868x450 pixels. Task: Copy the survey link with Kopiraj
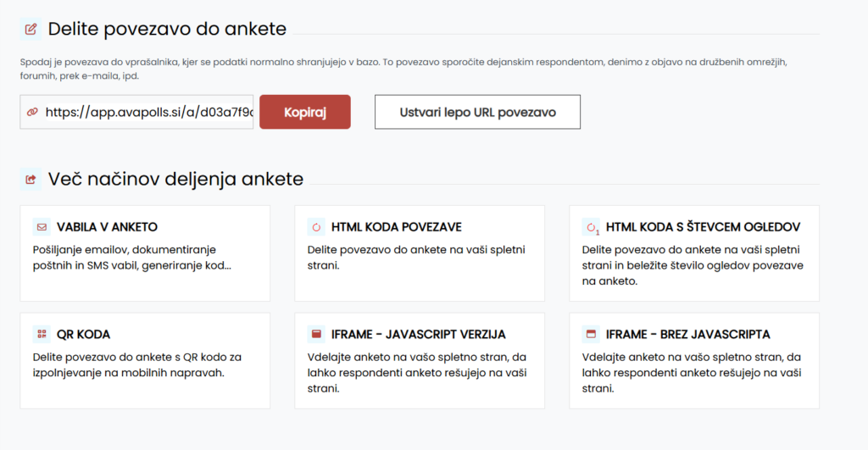pos(305,112)
